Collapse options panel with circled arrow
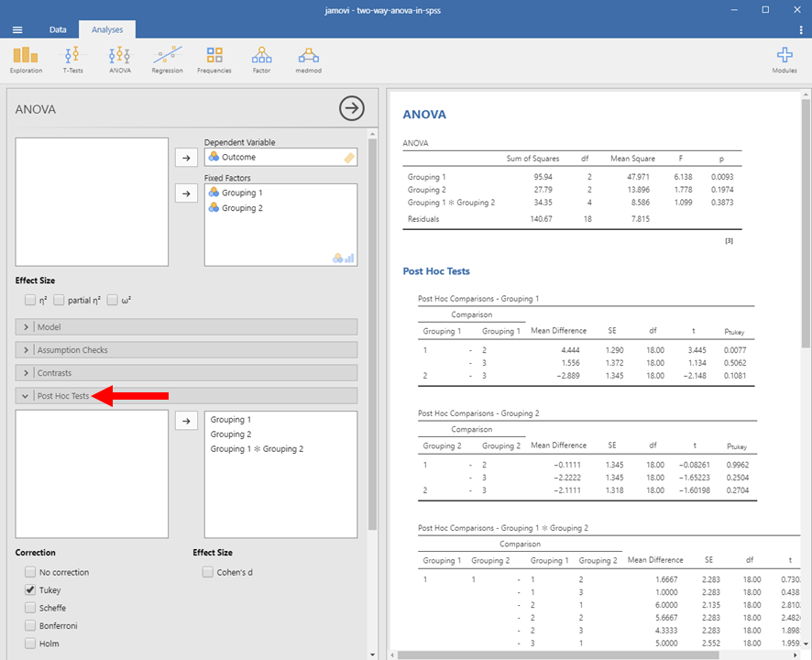Screen dimensions: 812x660 352,108
